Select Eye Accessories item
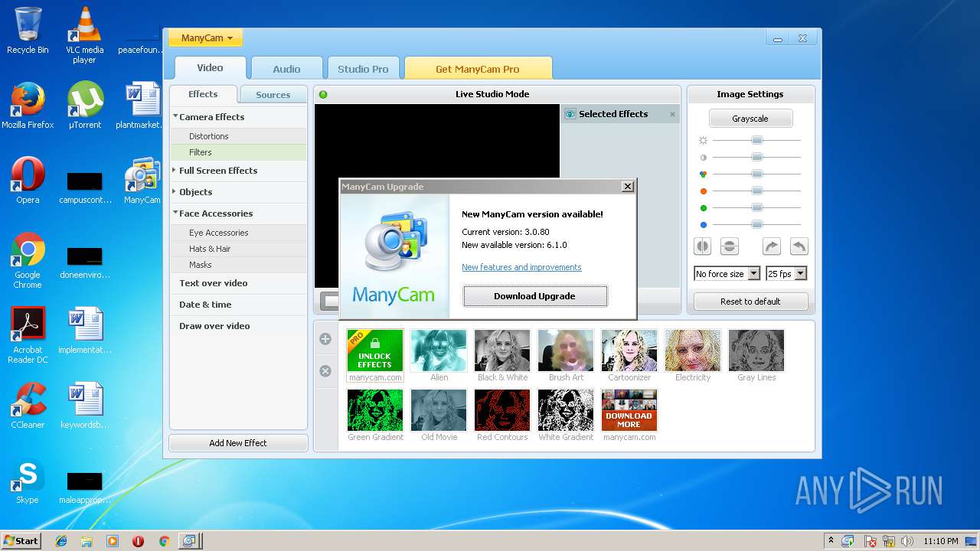Screen dimensions: 980x551 (x=238, y=233)
